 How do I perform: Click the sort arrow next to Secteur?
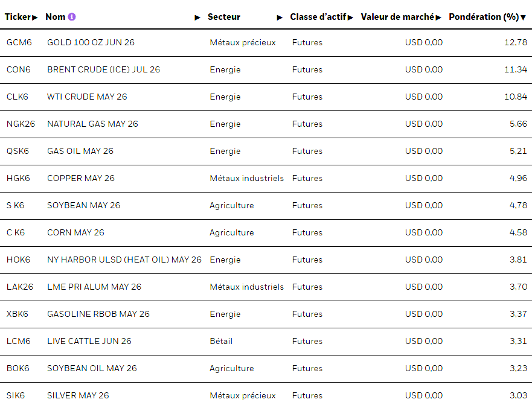click(x=280, y=18)
